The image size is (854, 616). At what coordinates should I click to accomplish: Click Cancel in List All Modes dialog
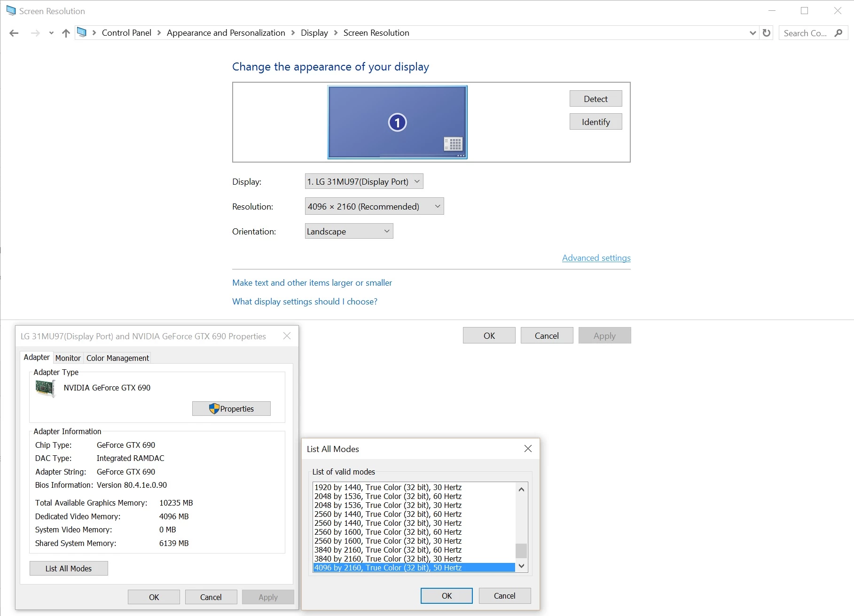(x=505, y=596)
